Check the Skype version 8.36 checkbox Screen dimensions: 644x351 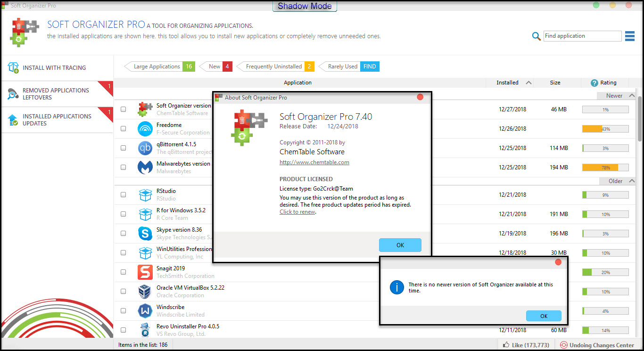[x=124, y=233]
